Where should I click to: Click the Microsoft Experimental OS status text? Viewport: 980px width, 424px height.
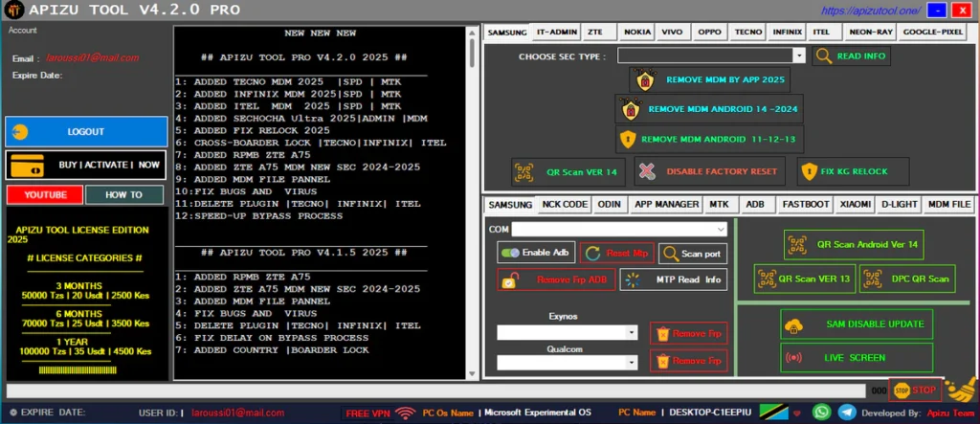(538, 413)
